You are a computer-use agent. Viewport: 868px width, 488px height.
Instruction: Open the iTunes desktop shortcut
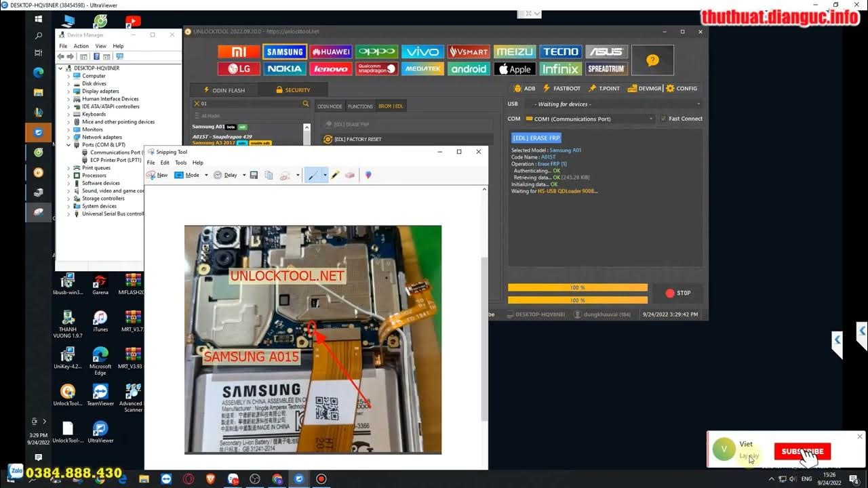pyautogui.click(x=100, y=321)
